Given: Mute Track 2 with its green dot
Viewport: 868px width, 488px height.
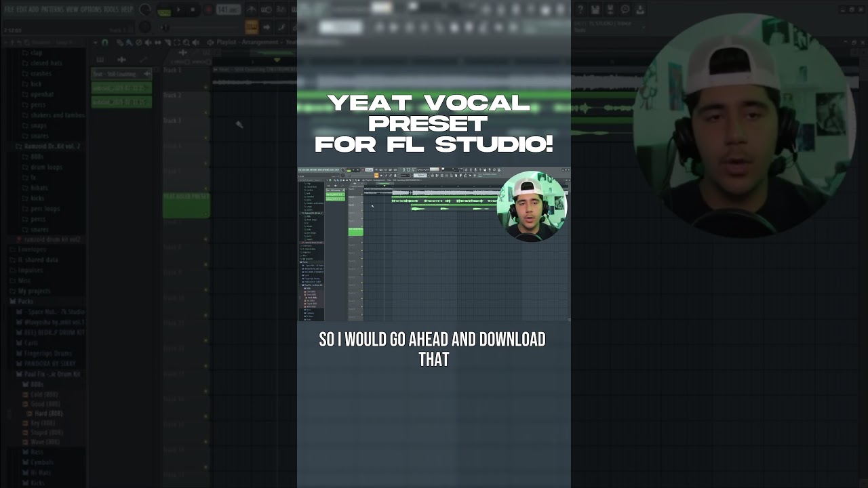Looking at the screenshot, I should 205,113.
